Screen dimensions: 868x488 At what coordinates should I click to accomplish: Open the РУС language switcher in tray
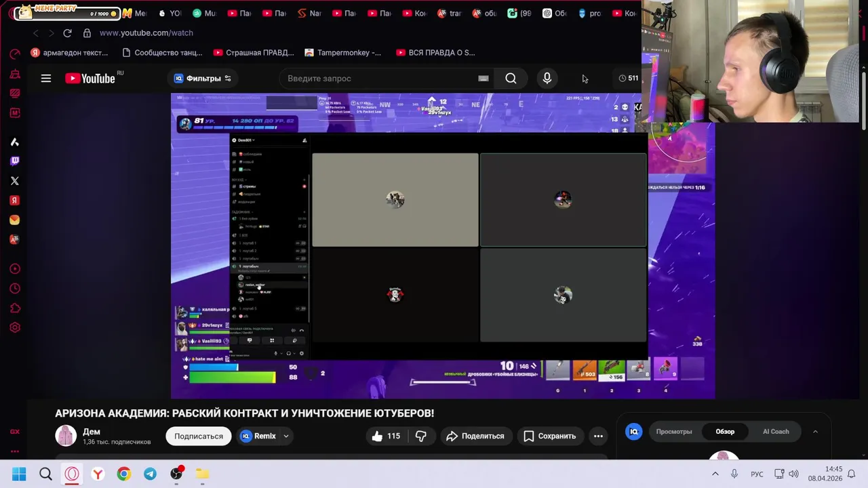tap(757, 474)
